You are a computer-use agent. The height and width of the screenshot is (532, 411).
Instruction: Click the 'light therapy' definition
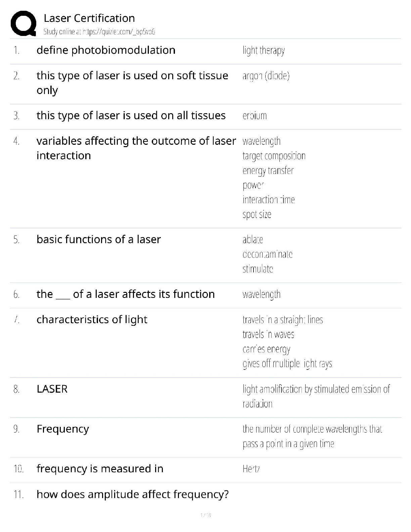click(264, 51)
